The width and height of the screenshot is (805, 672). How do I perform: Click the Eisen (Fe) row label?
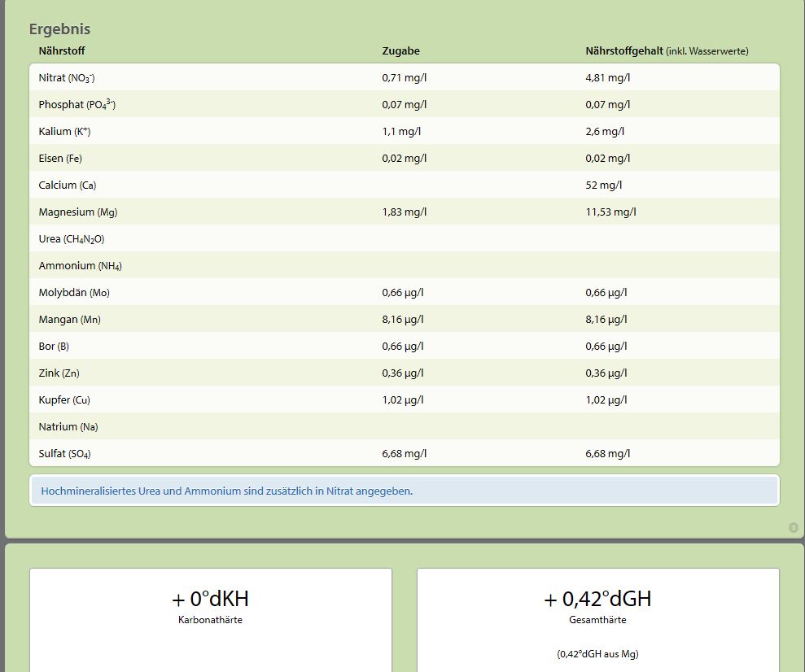click(60, 159)
